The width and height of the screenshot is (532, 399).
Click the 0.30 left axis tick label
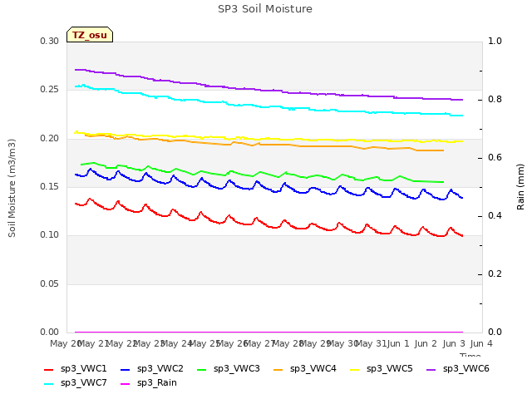pos(50,41)
